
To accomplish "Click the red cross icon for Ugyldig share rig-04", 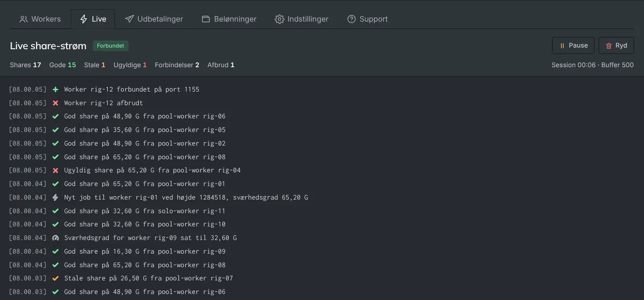I will pyautogui.click(x=56, y=170).
